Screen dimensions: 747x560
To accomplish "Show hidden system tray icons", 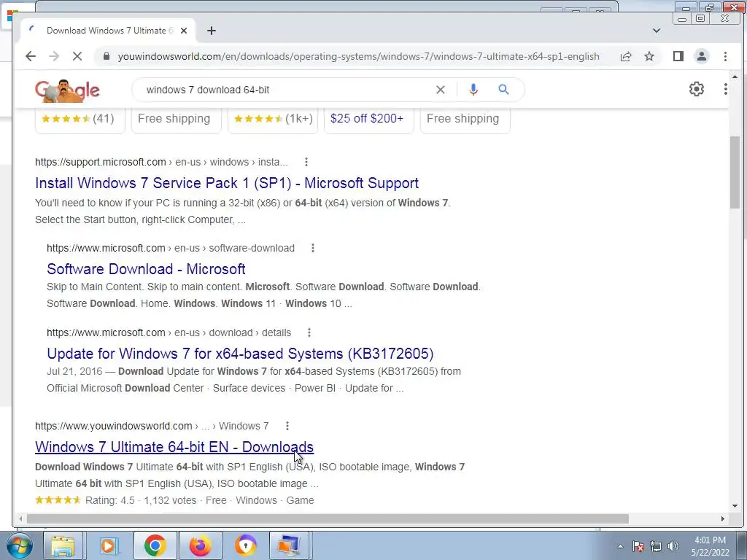I will (x=620, y=546).
